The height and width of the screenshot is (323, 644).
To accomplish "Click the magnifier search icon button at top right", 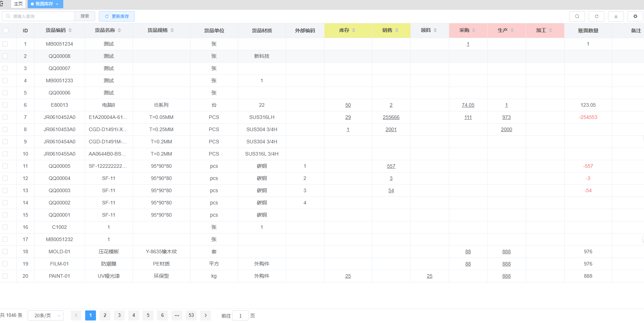I will 577,17.
